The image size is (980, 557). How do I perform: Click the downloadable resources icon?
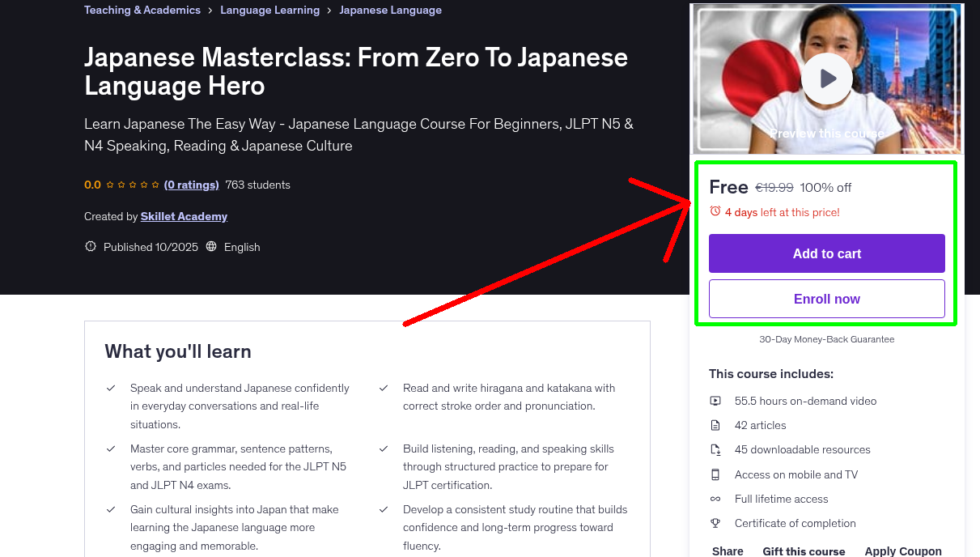[715, 450]
